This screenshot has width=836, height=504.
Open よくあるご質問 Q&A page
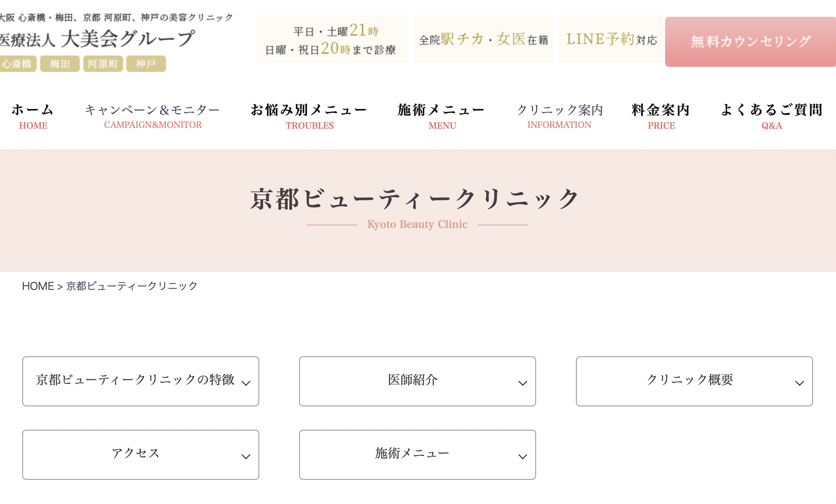click(771, 116)
